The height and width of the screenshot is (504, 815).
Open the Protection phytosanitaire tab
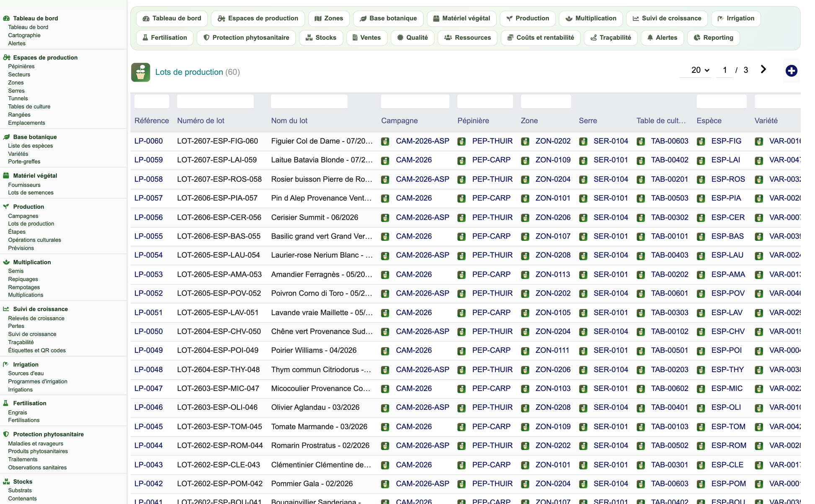click(x=246, y=38)
